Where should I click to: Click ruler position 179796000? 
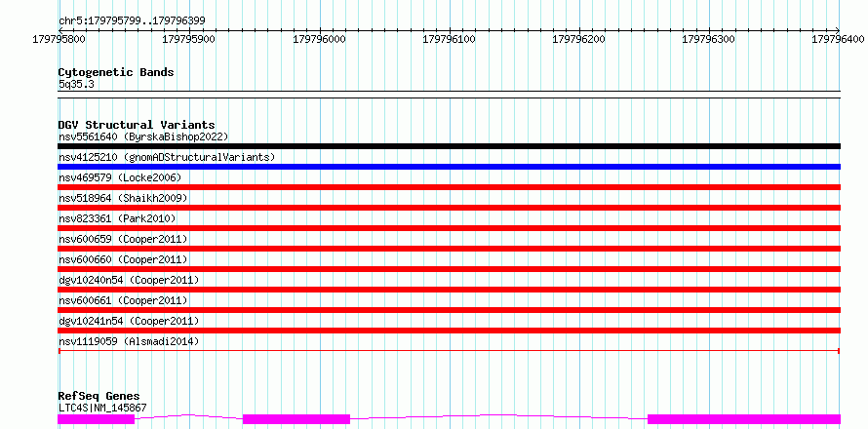pyautogui.click(x=320, y=39)
